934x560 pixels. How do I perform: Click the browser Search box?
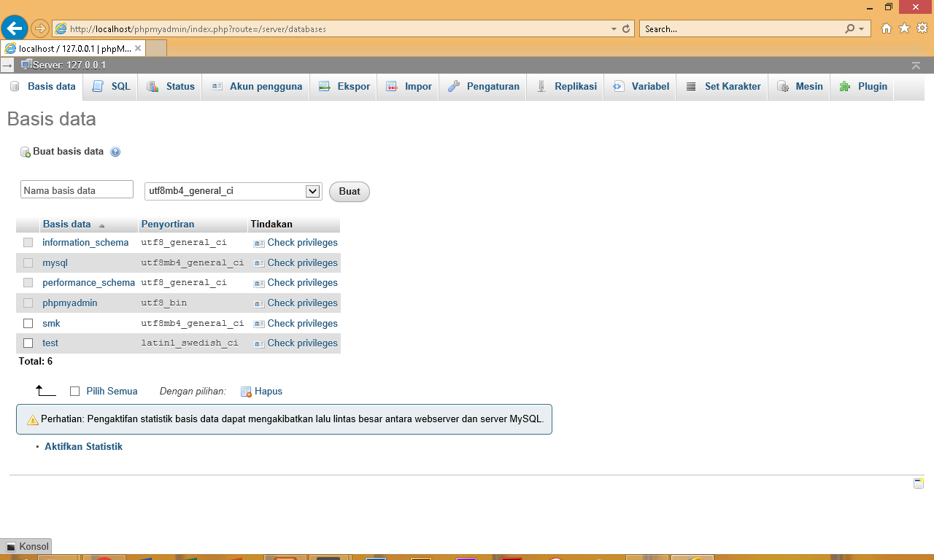pos(741,29)
